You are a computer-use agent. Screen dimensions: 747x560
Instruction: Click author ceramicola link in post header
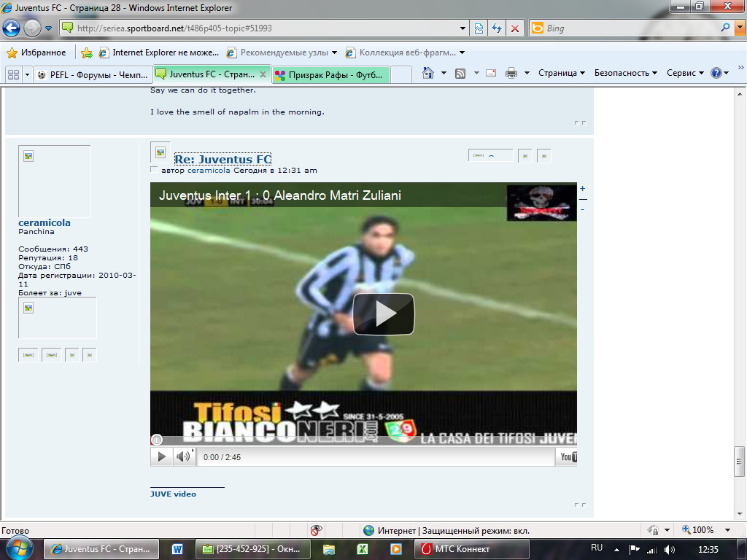(209, 170)
